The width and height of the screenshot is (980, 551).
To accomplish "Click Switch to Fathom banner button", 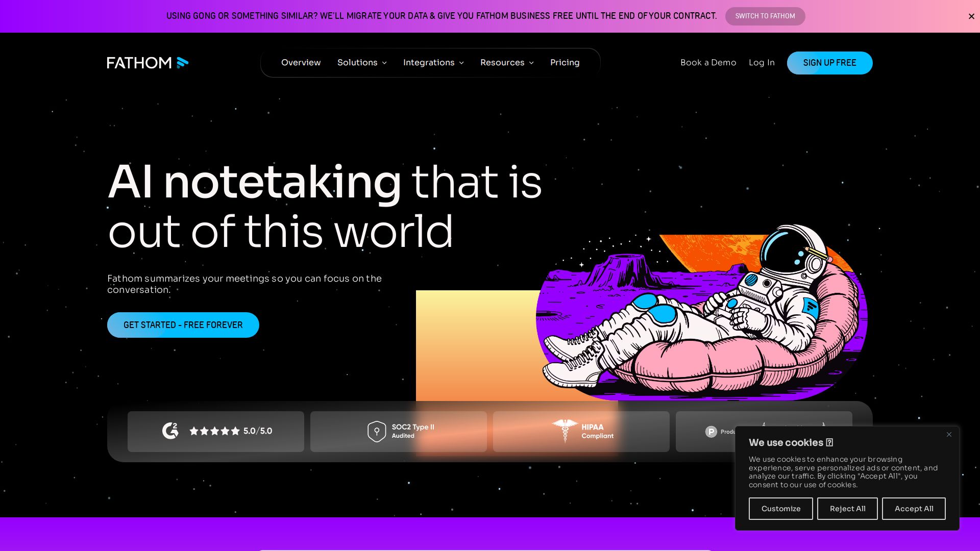I will 765,16.
